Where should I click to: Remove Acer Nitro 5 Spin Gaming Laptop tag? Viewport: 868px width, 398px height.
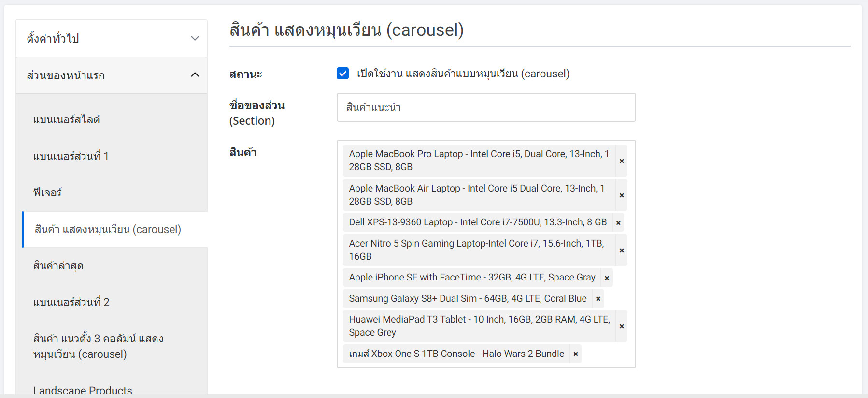(x=622, y=250)
